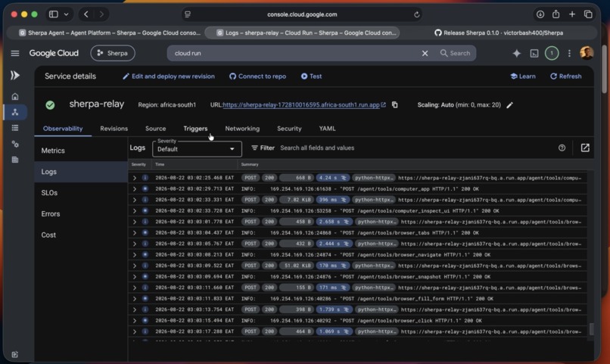The height and width of the screenshot is (364, 610).
Task: Expand the 03:02:25.468 log entry
Action: [x=135, y=178]
